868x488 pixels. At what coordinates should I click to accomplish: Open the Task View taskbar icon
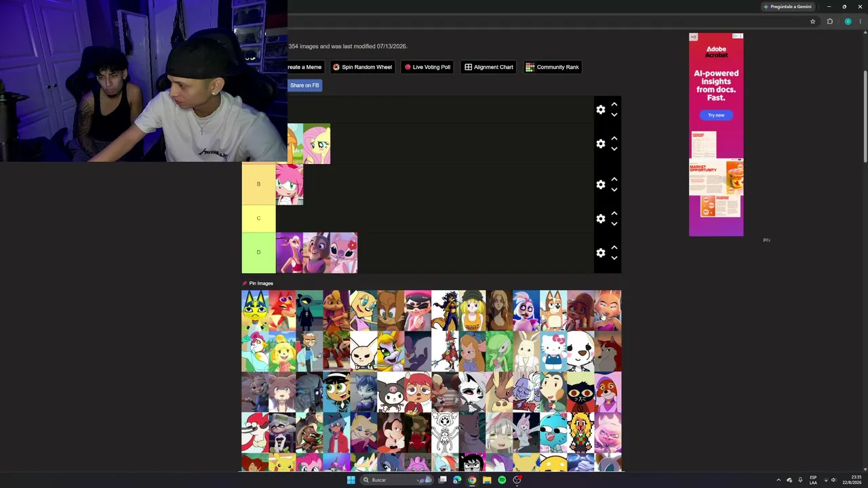pyautogui.click(x=442, y=480)
